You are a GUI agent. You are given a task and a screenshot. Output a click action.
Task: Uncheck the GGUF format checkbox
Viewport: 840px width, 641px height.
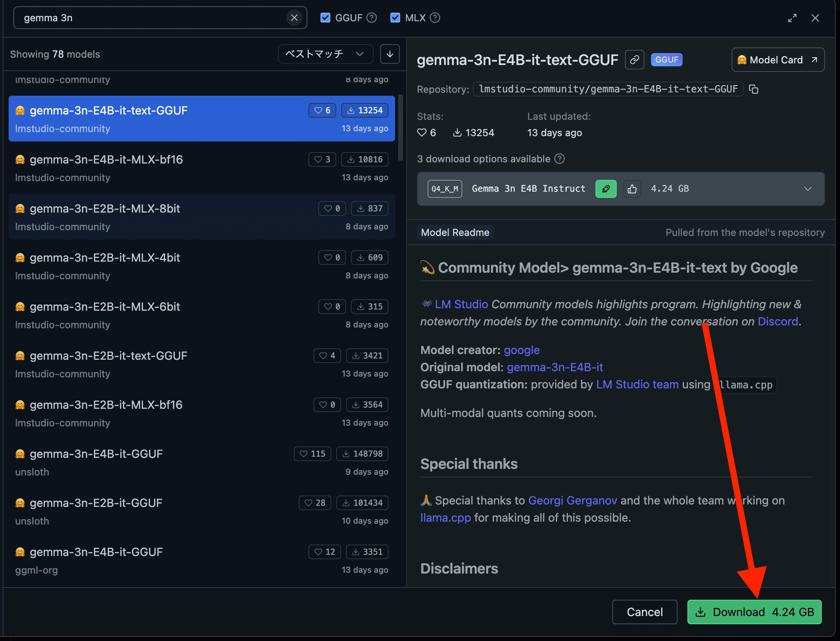click(x=325, y=18)
